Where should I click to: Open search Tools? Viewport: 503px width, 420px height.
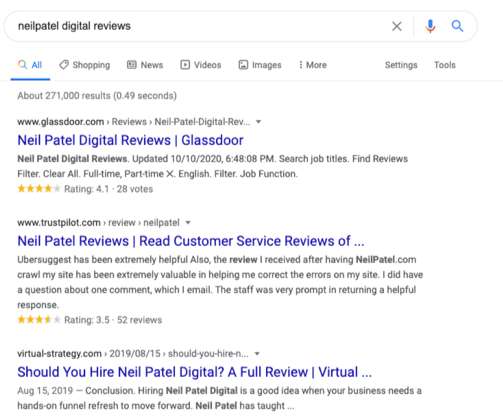point(445,65)
